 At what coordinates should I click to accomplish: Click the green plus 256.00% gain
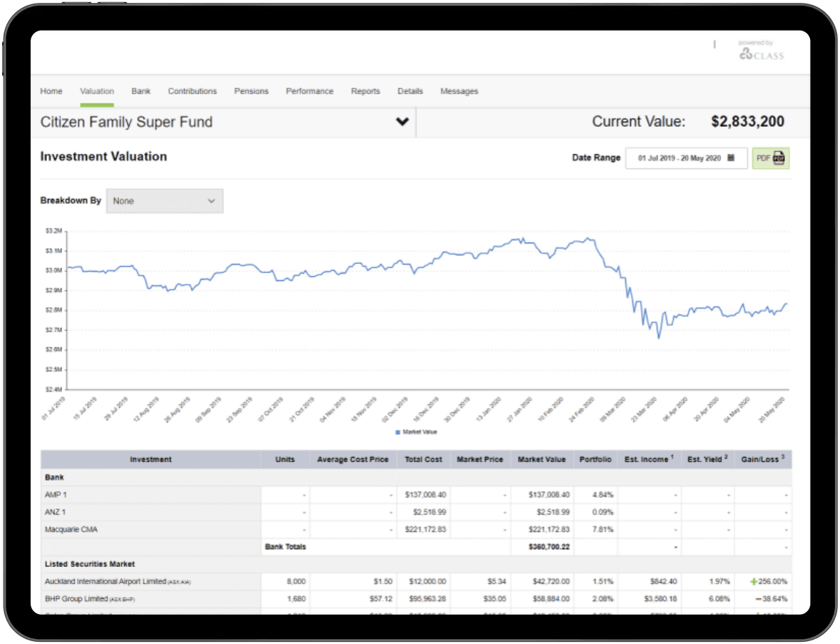[769, 581]
